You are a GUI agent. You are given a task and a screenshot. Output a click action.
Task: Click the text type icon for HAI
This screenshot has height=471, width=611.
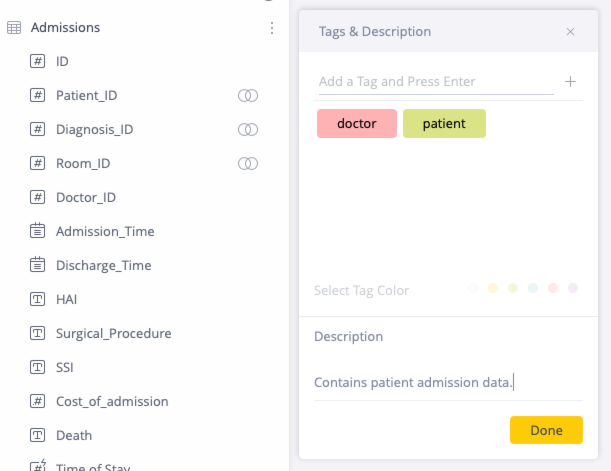[x=37, y=299]
